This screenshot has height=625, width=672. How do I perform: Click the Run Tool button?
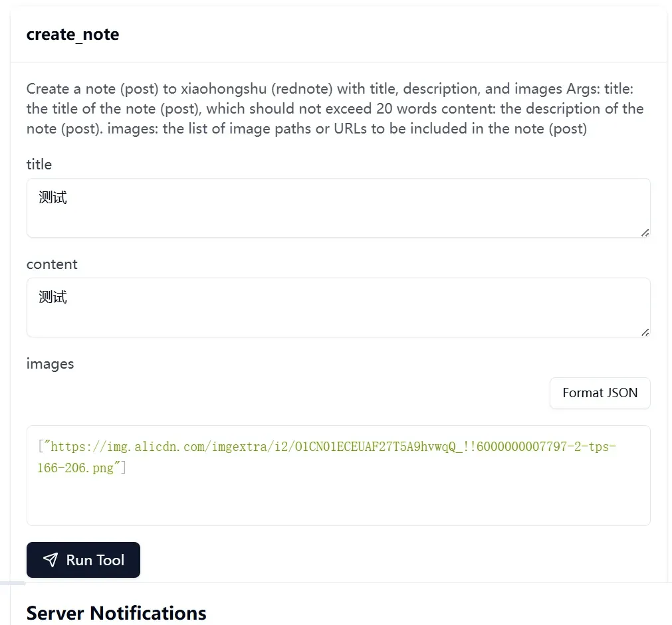83,559
